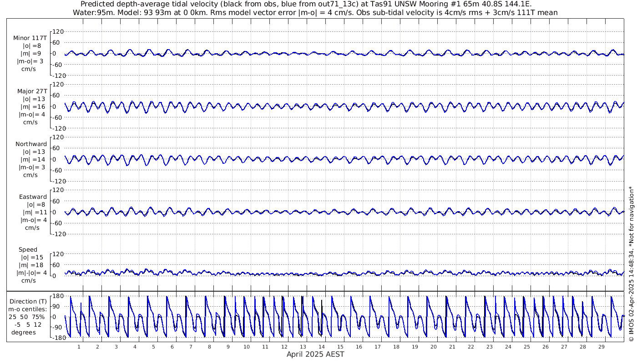Viewport: 637px width, 364px height.
Task: Click date label "1" on the April axis
Action: tap(79, 347)
